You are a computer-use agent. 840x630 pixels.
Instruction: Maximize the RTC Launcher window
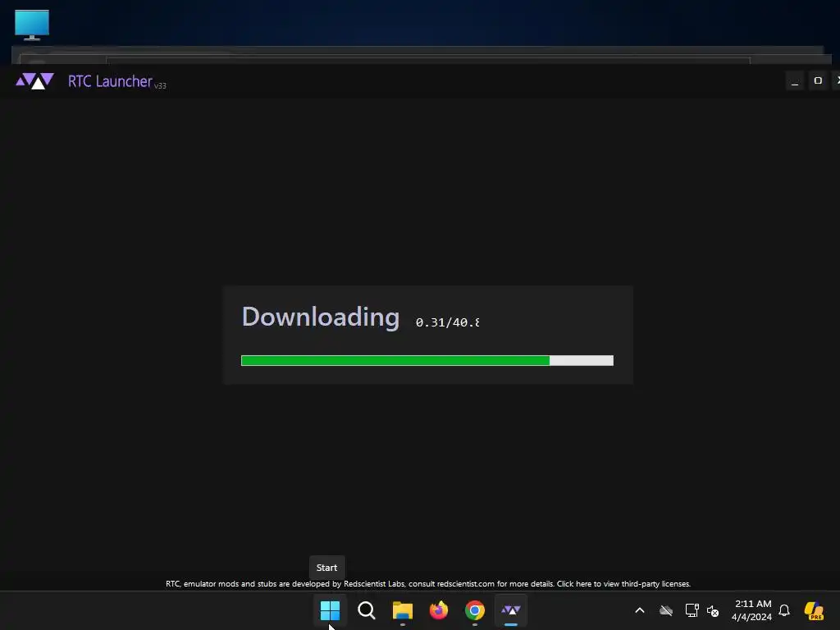point(818,81)
